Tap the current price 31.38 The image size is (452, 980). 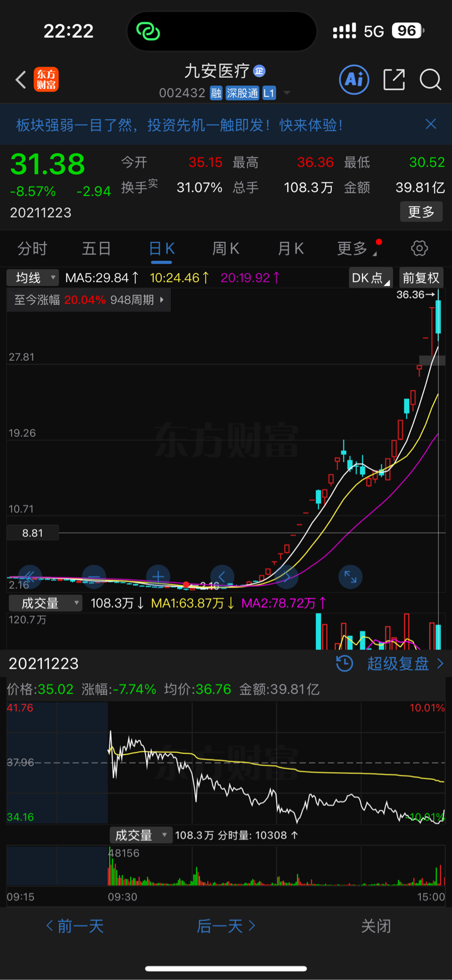48,164
